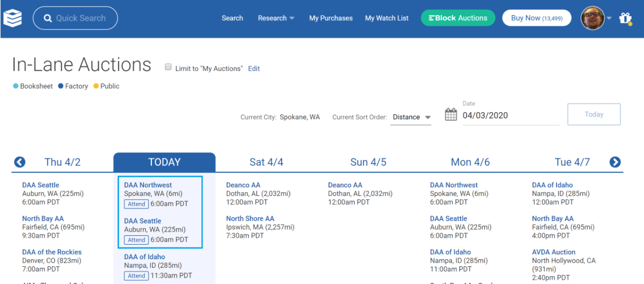
Task: Click the Edit link for My Auctions
Action: click(254, 69)
